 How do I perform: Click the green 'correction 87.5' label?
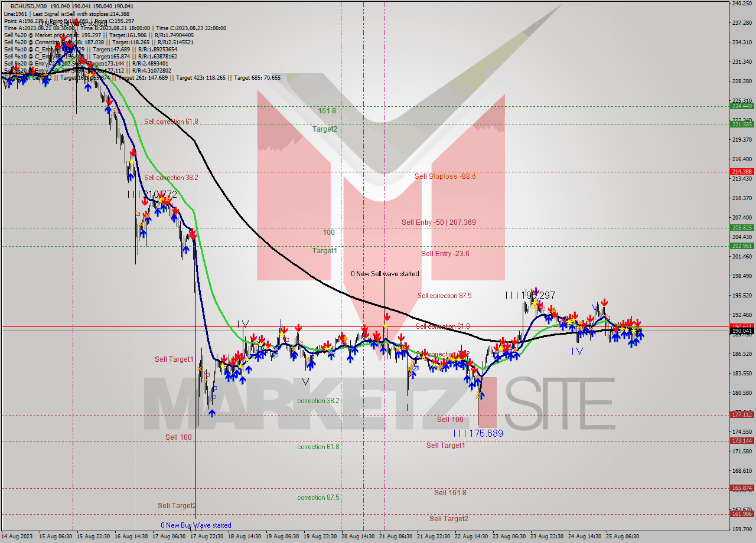click(x=318, y=498)
